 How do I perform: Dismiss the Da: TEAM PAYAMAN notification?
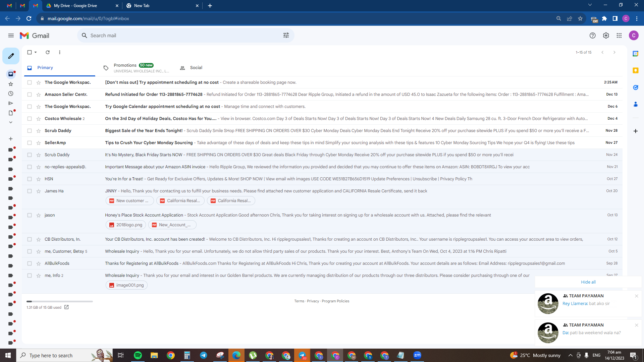(x=636, y=325)
